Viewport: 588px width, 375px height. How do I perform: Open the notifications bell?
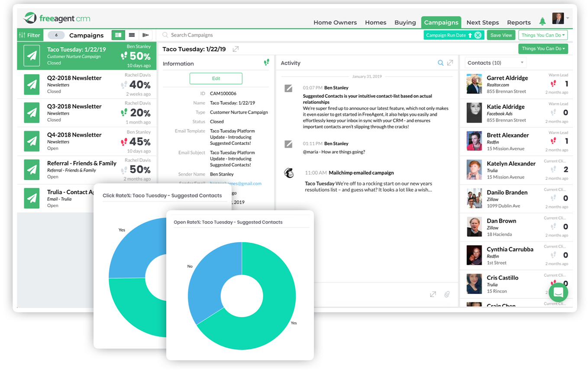(x=543, y=21)
